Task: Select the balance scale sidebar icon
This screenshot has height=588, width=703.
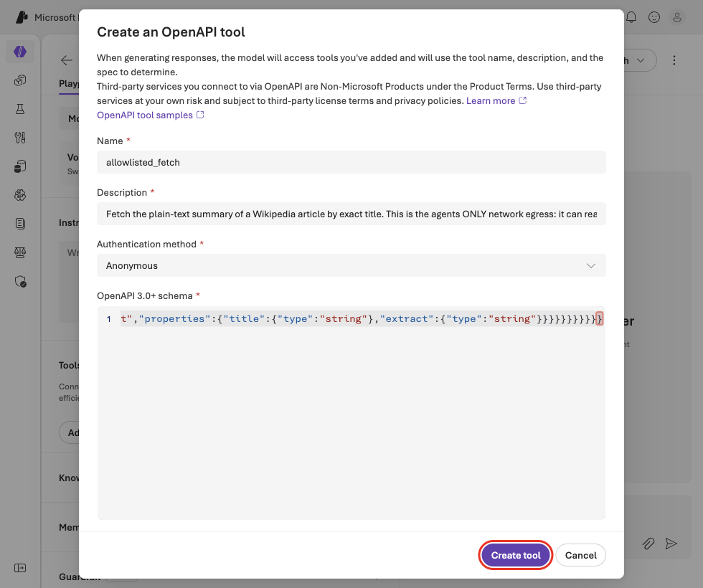Action: [20, 252]
